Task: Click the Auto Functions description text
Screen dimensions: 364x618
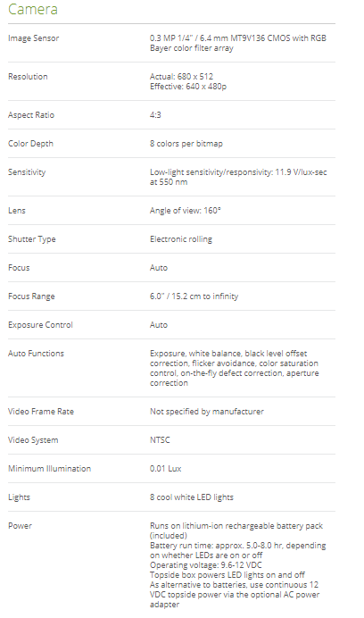Action: click(234, 368)
